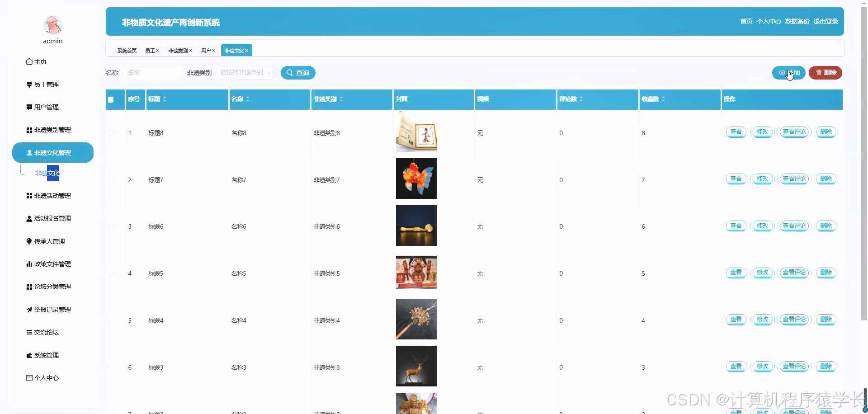Click 退出登录 to log out
This screenshot has width=868, height=414.
(x=826, y=21)
